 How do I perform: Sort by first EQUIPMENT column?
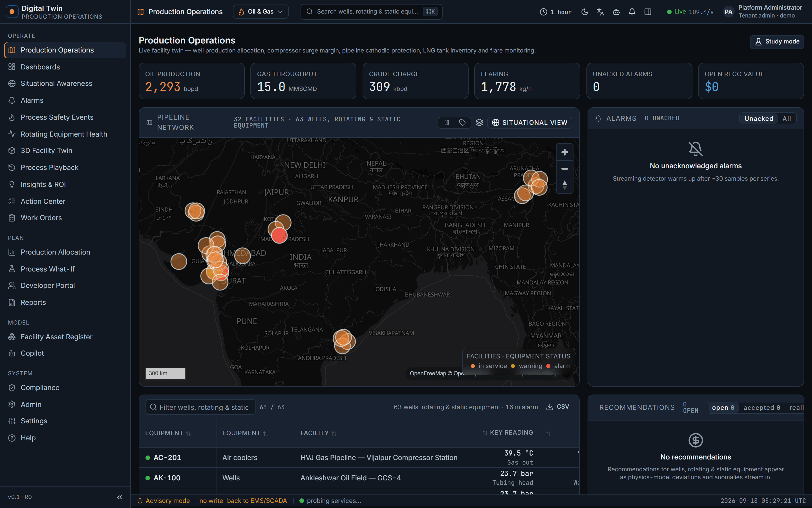(168, 433)
